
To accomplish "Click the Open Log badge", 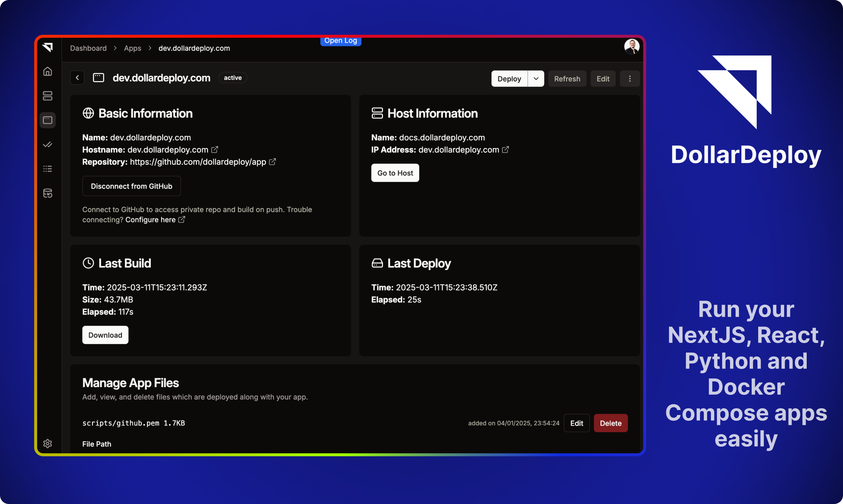I will coord(341,41).
